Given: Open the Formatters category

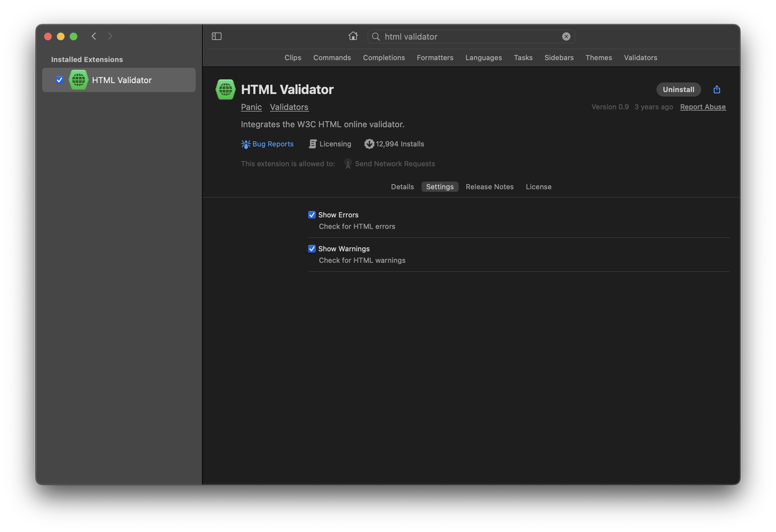Looking at the screenshot, I should click(x=435, y=58).
